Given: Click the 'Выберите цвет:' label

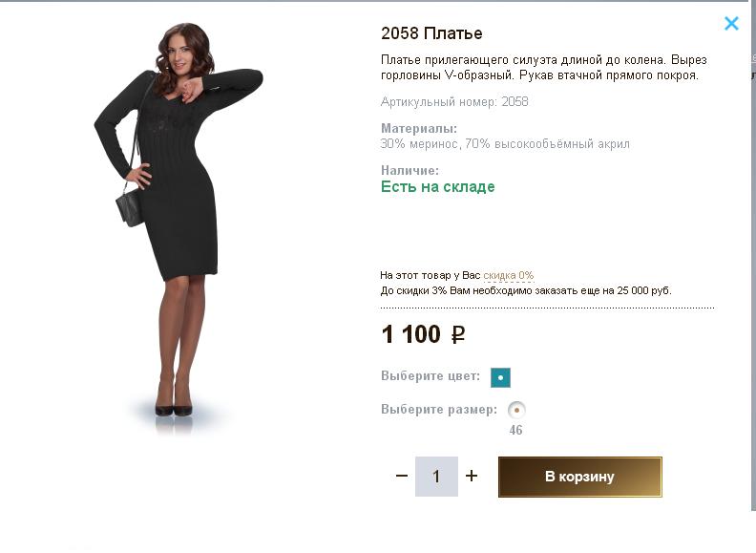Looking at the screenshot, I should pos(430,376).
